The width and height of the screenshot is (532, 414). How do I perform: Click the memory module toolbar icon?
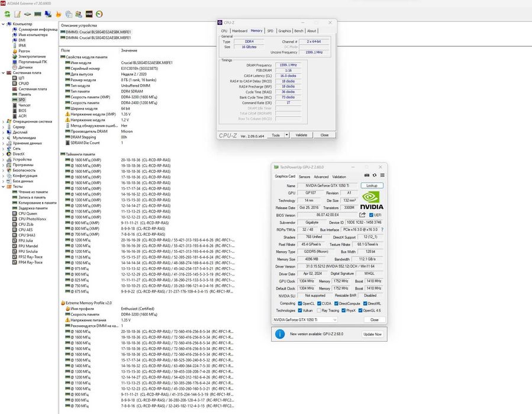(38, 14)
